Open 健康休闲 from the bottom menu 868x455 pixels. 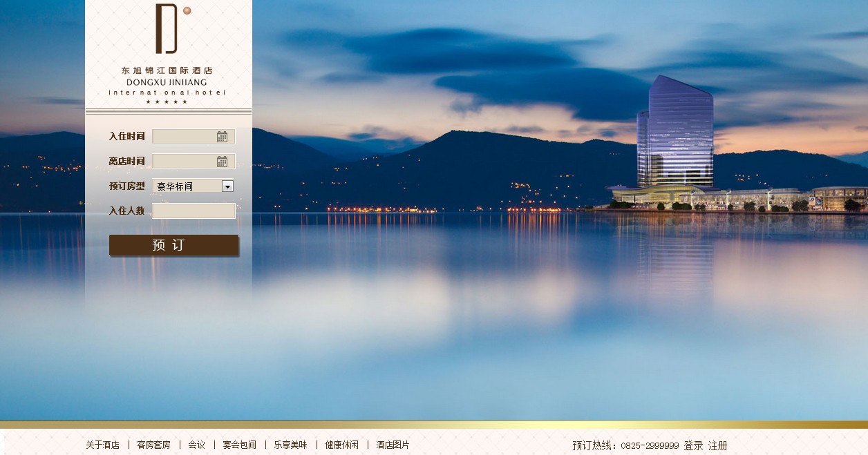(x=341, y=445)
